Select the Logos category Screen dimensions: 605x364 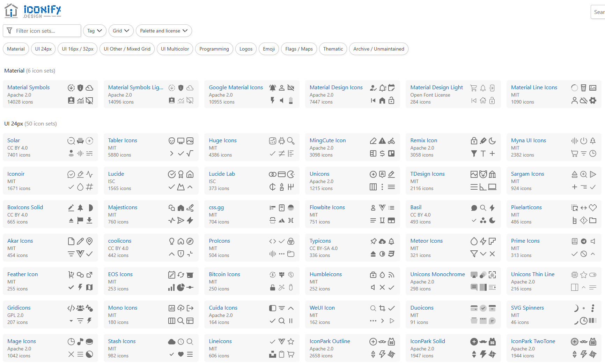(x=246, y=49)
